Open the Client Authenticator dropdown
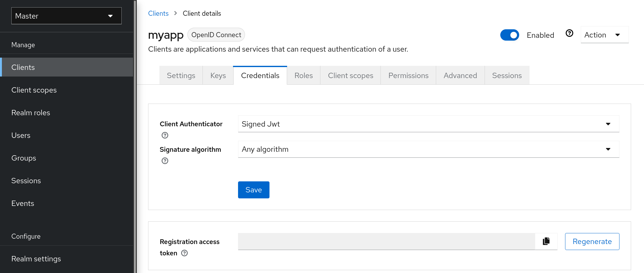Image resolution: width=644 pixels, height=273 pixels. point(428,124)
